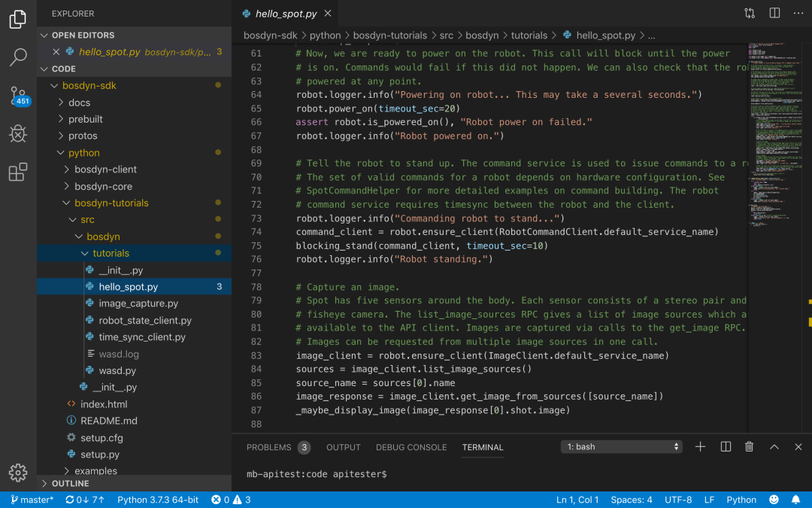Open the Debug view icon
The height and width of the screenshot is (508, 812).
[x=18, y=134]
